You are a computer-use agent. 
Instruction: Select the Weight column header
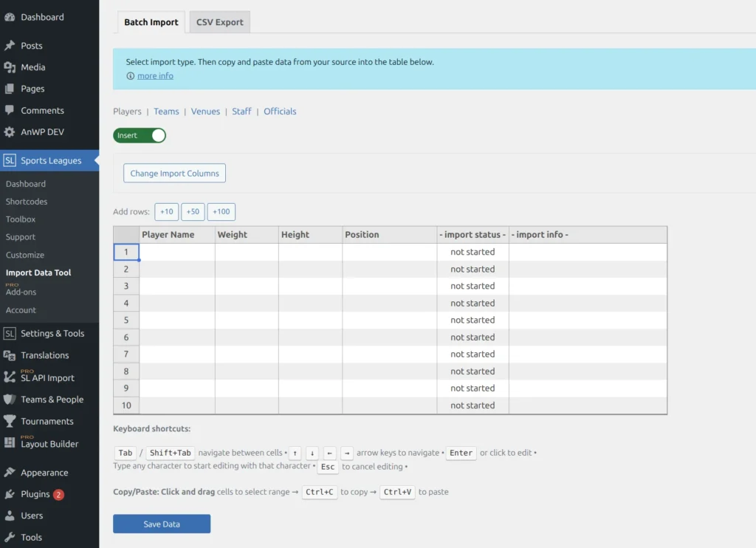247,235
